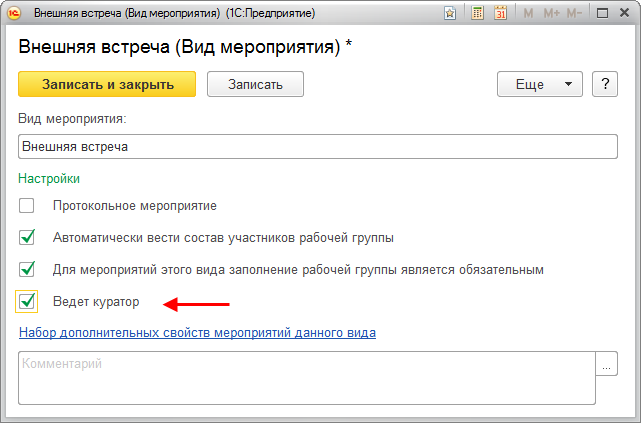The width and height of the screenshot is (641, 423).
Task: Maximize the dialog window
Action: point(602,13)
